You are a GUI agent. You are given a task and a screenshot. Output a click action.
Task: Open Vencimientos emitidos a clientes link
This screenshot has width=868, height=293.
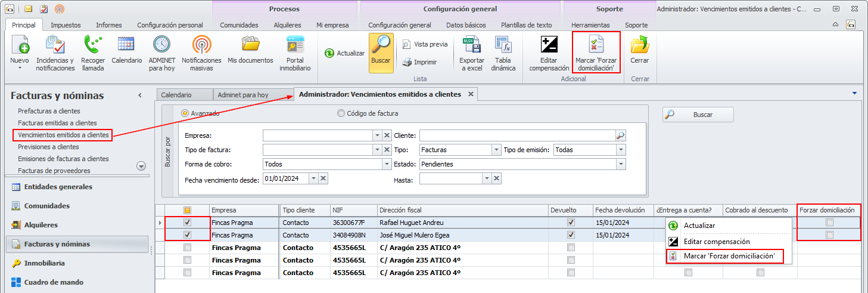tap(63, 135)
